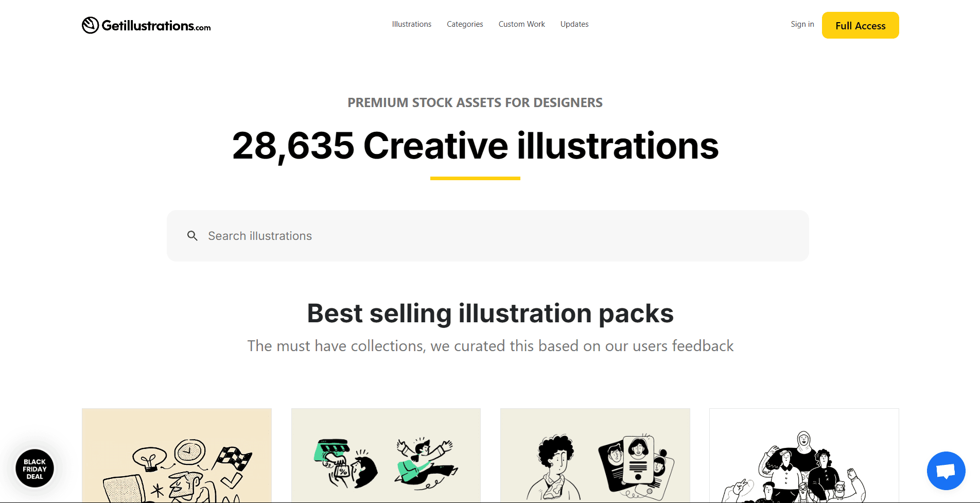Open the Categories nav menu item

465,24
